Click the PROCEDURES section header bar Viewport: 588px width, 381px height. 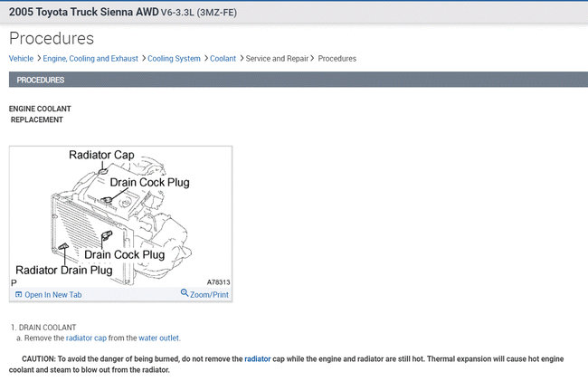point(299,80)
